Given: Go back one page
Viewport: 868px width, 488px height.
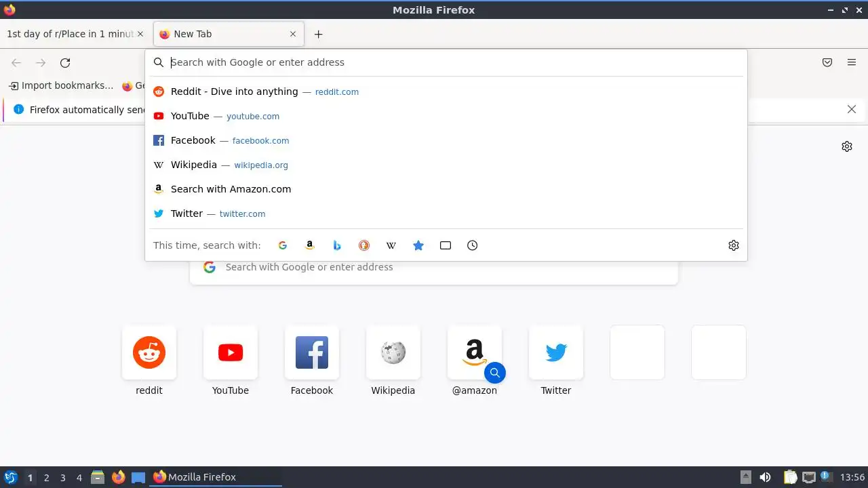Looking at the screenshot, I should [16, 62].
